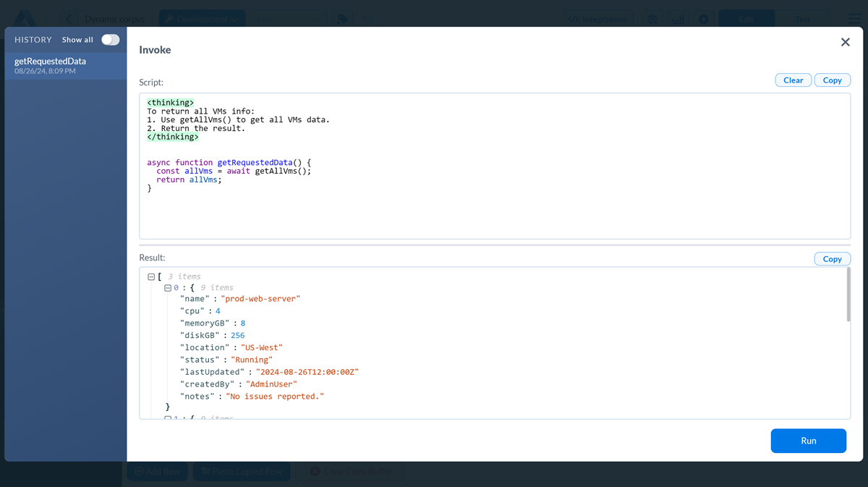Open the hamburger menu at top right
This screenshot has width=868, height=487.
tap(854, 18)
